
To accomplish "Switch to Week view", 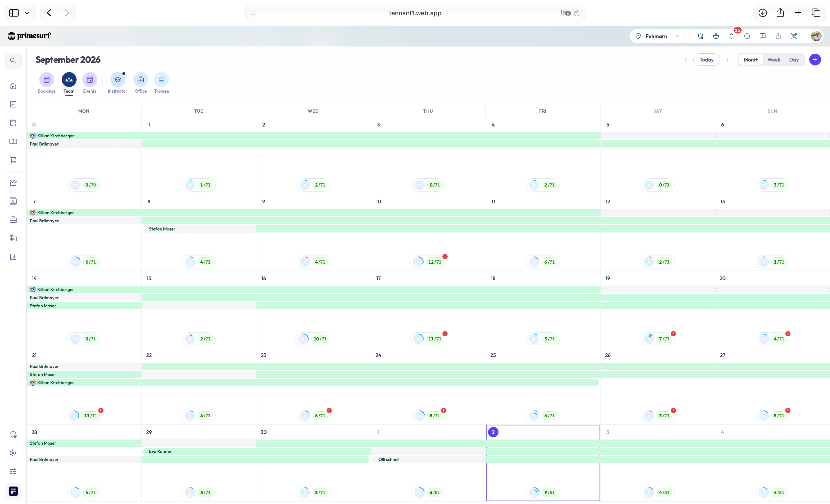I will click(774, 60).
